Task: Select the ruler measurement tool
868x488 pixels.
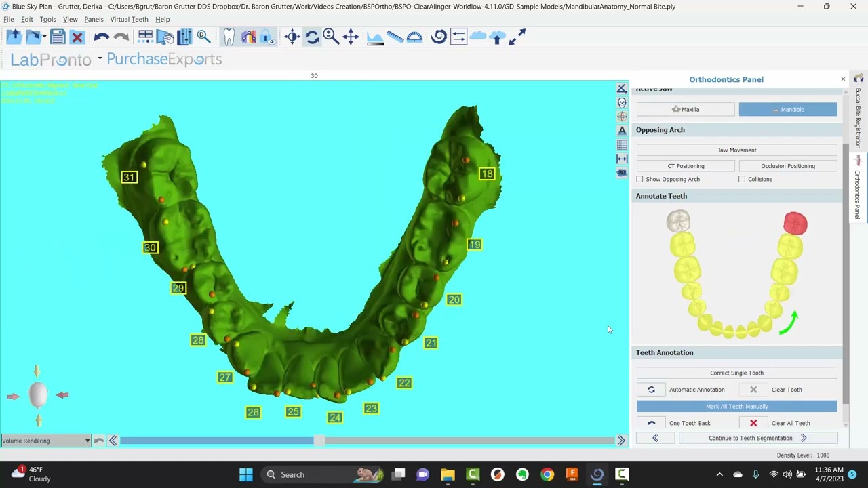Action: (x=395, y=37)
